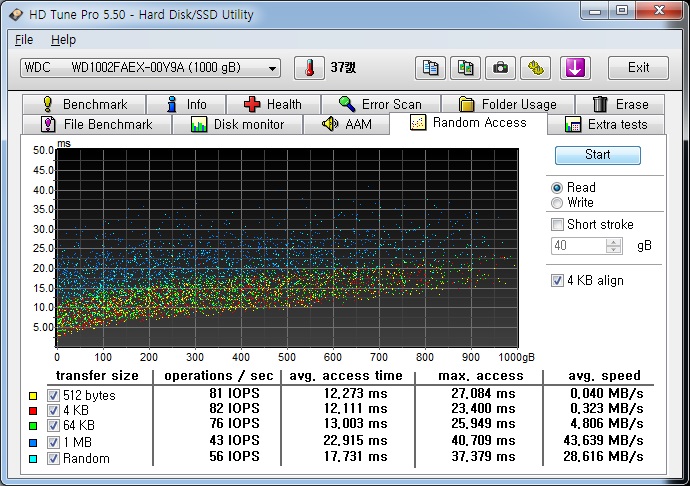
Task: Click the 12.111 ms average access time
Action: click(x=356, y=409)
